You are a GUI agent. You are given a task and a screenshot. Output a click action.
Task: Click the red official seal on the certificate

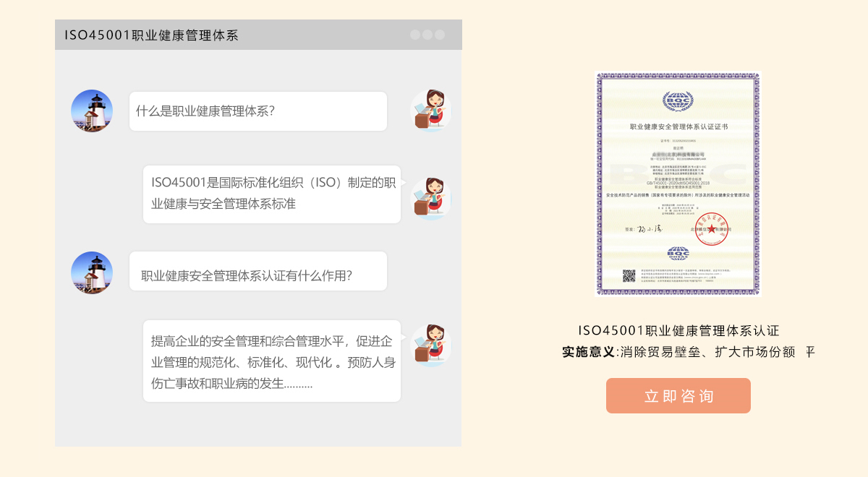tap(711, 228)
